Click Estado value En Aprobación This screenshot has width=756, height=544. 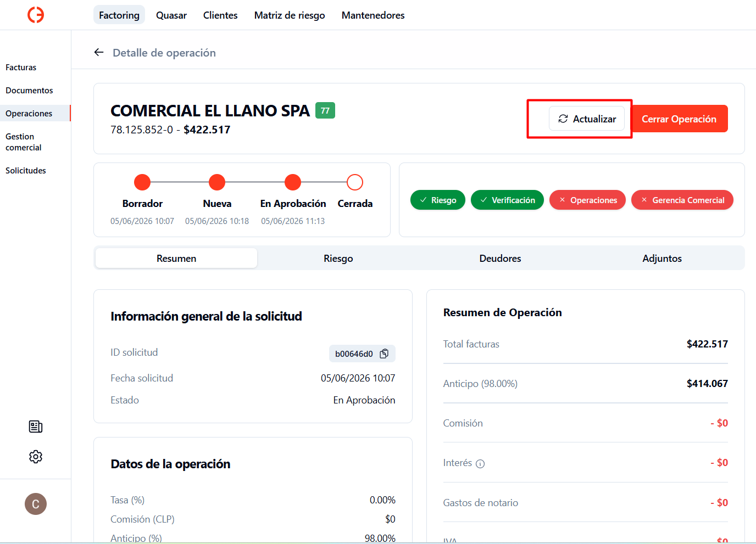pyautogui.click(x=364, y=400)
